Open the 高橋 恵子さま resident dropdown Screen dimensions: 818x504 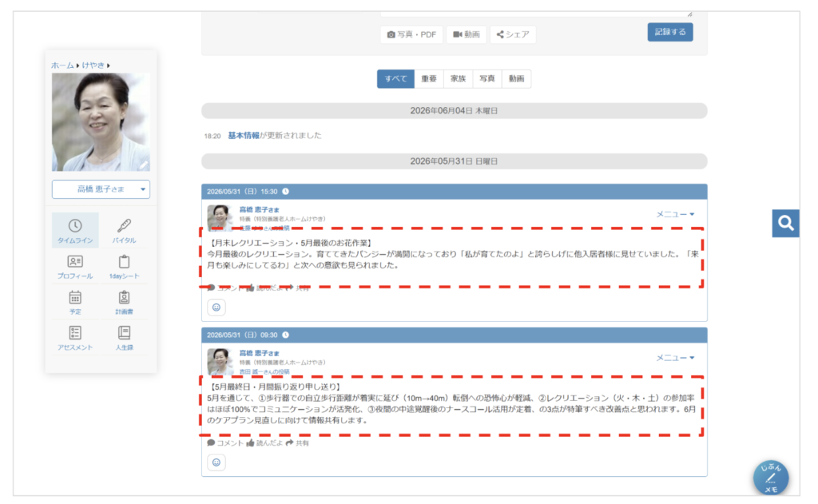coord(101,189)
